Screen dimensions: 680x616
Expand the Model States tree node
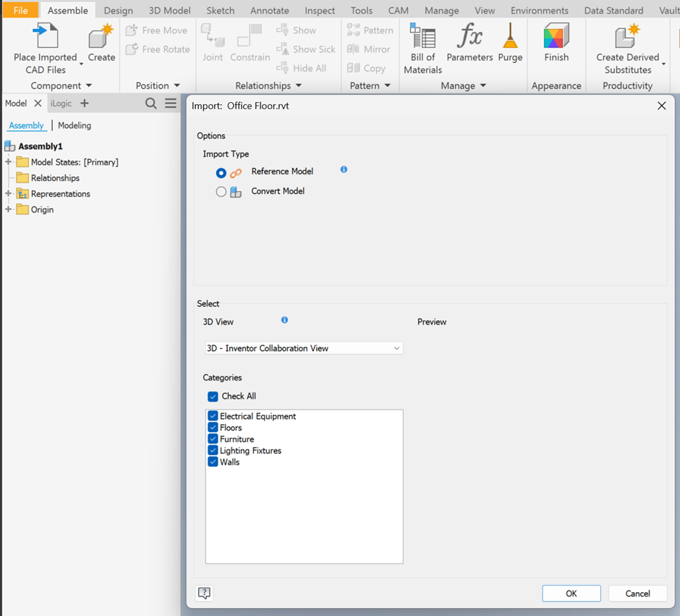(9, 162)
